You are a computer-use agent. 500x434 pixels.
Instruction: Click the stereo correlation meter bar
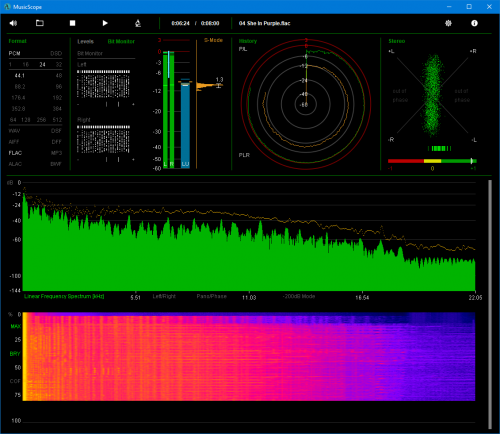point(432,161)
